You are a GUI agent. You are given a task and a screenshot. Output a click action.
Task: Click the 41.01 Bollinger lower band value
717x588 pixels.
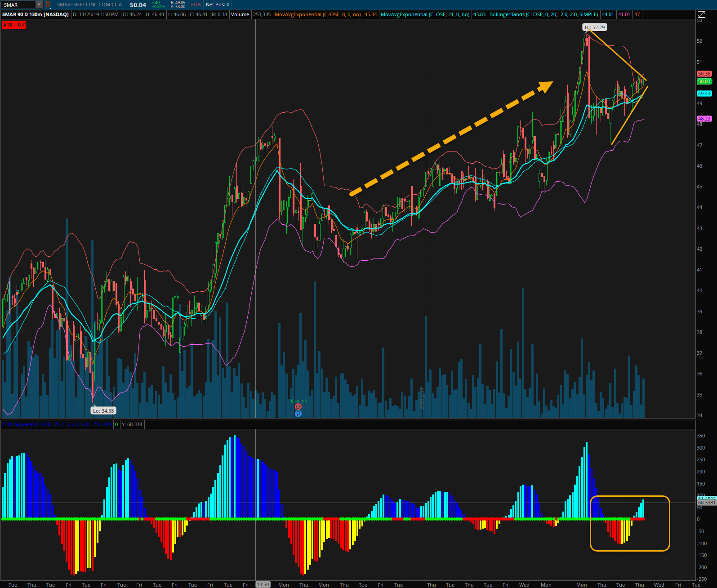(x=624, y=14)
